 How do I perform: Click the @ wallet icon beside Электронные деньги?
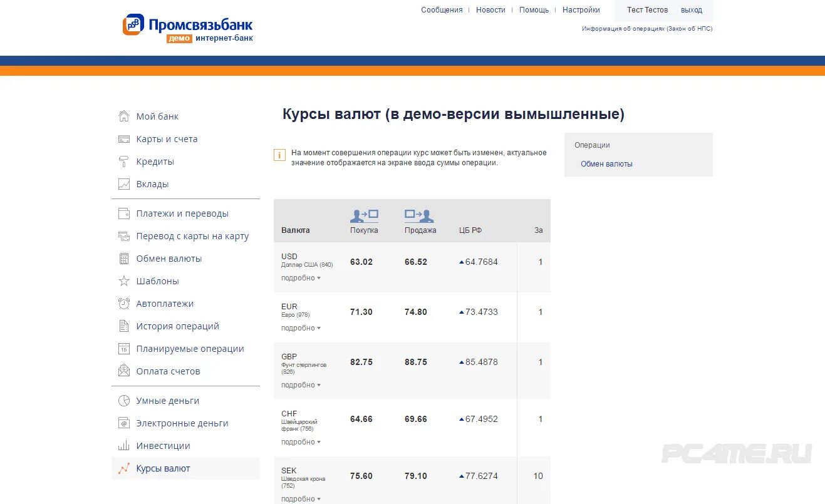[x=124, y=423]
